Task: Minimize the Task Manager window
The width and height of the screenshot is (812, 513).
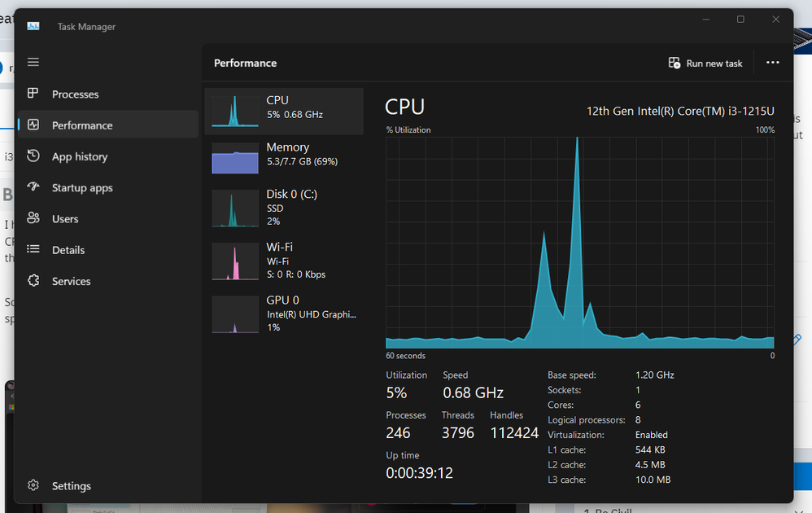Action: coord(705,20)
